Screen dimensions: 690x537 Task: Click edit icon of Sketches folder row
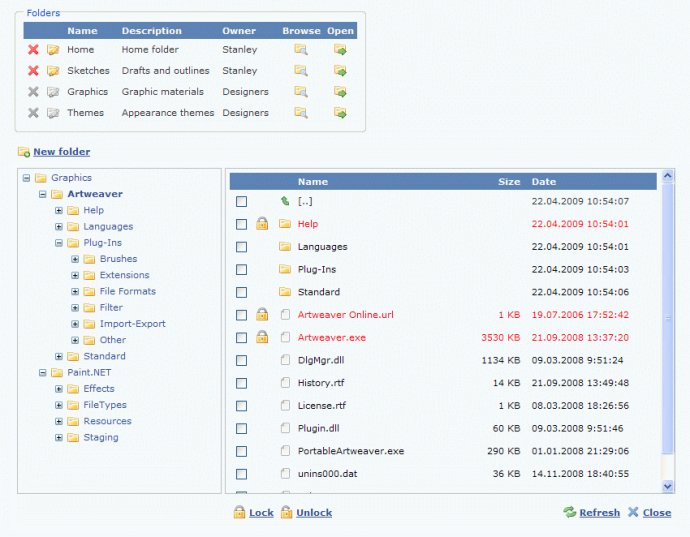53,70
